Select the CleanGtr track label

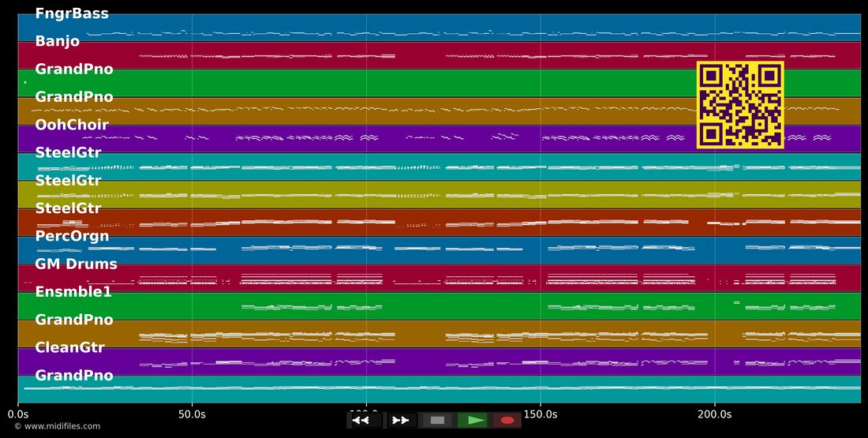[69, 347]
